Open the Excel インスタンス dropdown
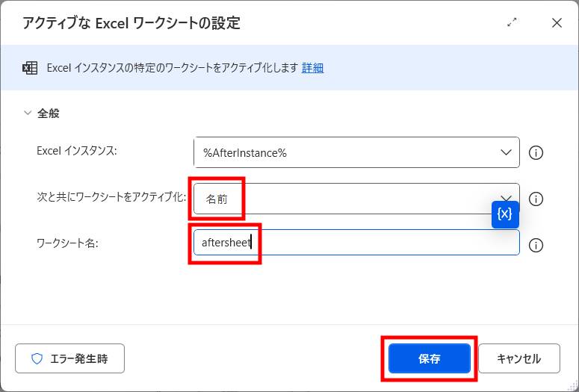 [356, 152]
